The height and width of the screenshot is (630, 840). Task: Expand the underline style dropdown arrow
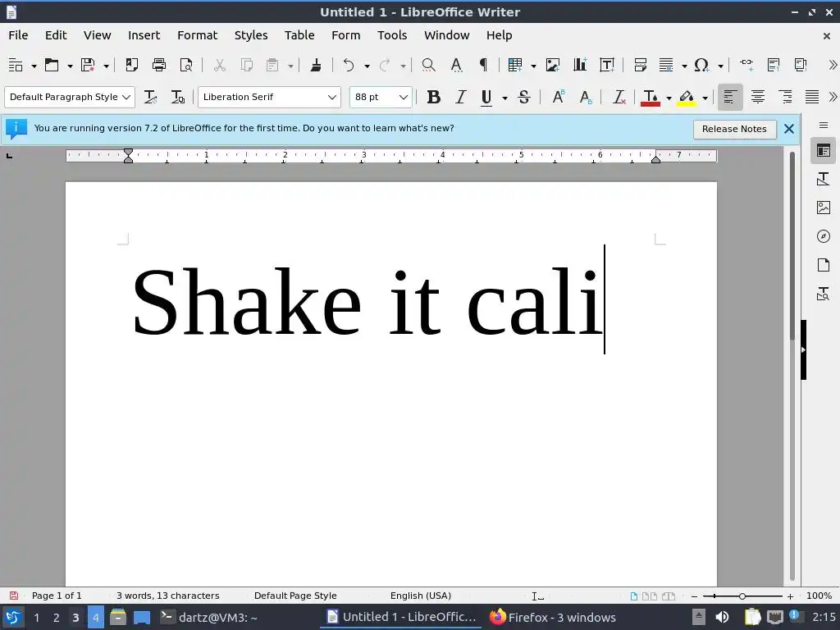pos(504,98)
